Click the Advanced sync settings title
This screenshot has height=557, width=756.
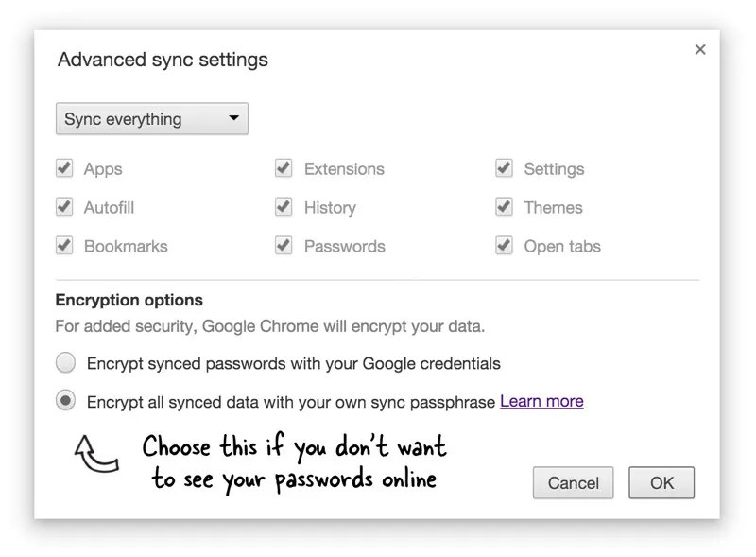[x=163, y=60]
